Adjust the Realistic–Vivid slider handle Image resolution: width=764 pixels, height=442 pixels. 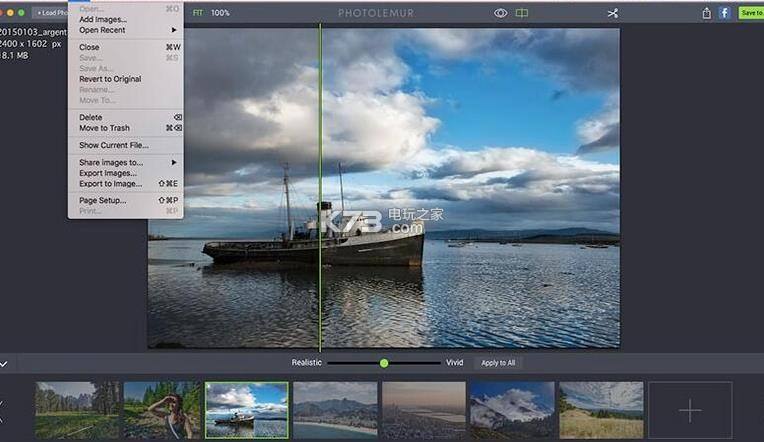[x=384, y=363]
